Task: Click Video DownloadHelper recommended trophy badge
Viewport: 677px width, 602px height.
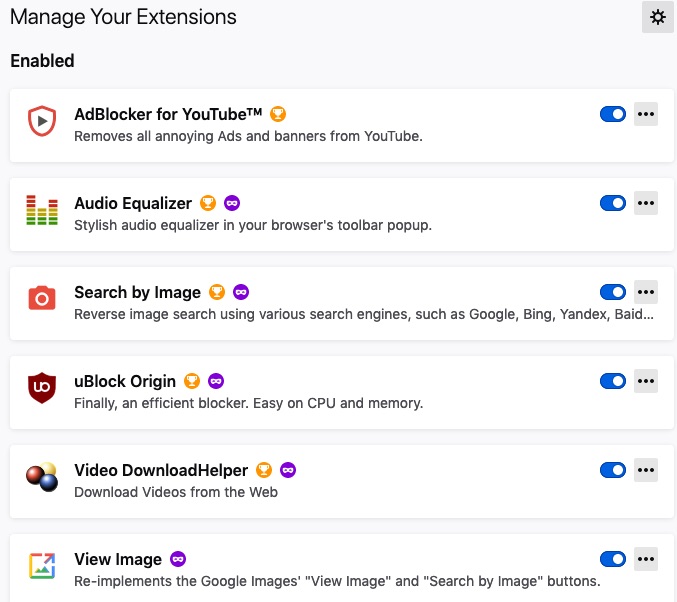Action: point(264,470)
